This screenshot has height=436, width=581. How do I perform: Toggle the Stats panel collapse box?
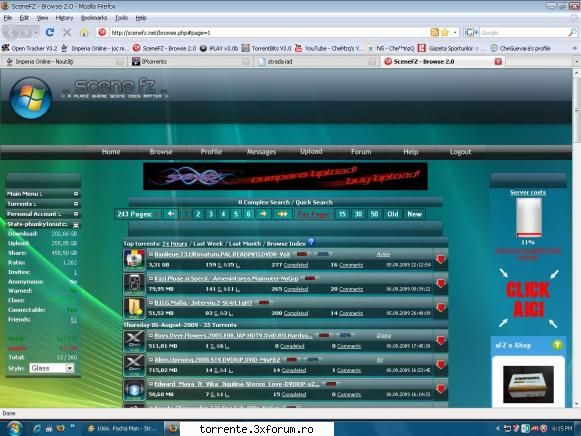coord(76,225)
